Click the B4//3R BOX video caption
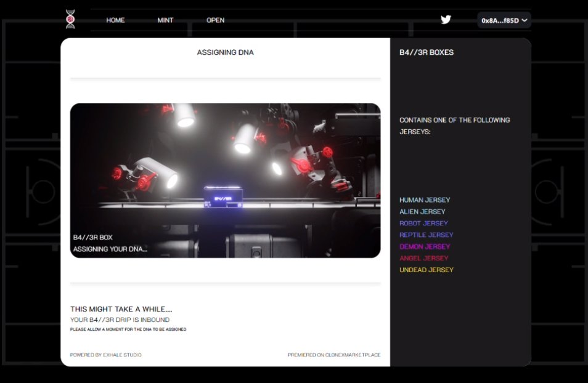This screenshot has height=383, width=588. click(x=92, y=238)
